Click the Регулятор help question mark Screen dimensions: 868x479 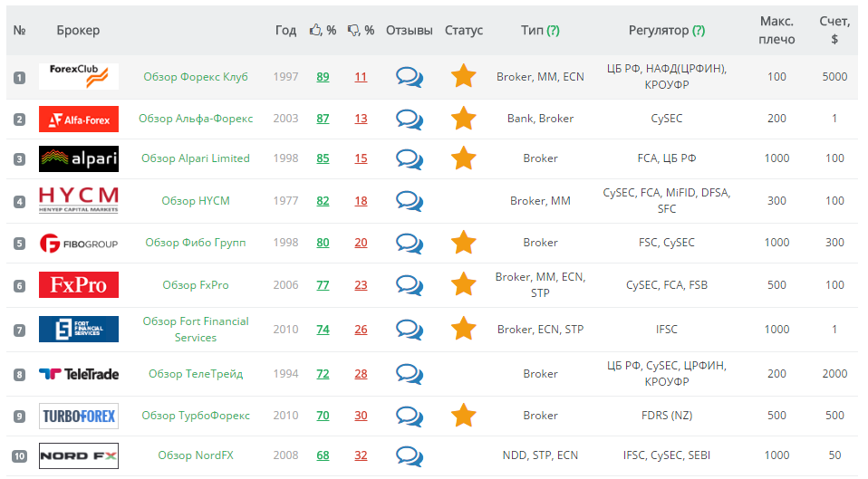point(699,31)
